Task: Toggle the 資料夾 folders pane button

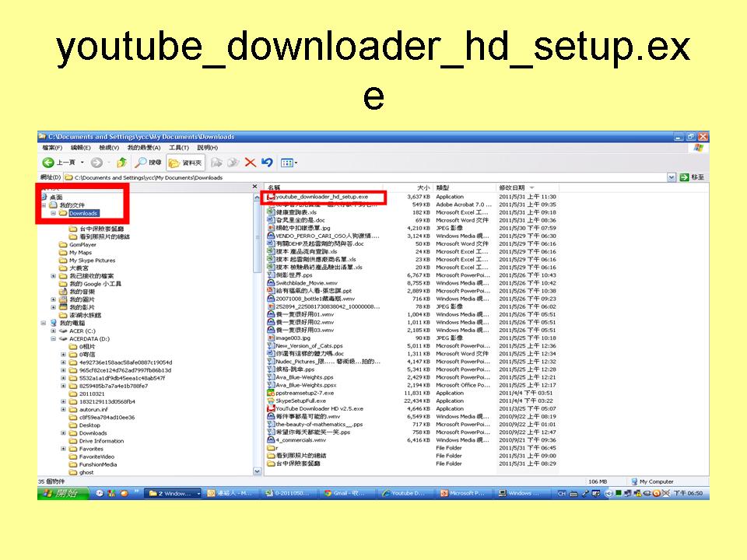Action: pyautogui.click(x=185, y=163)
